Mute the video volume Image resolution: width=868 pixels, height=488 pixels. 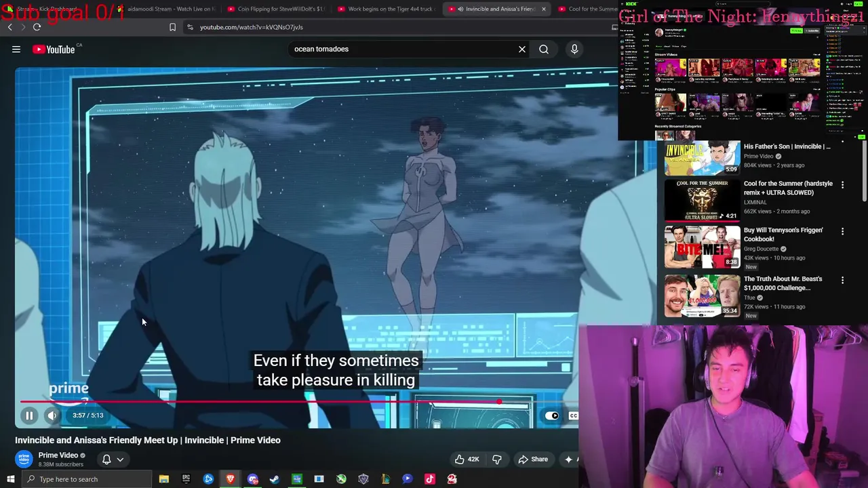[52, 415]
